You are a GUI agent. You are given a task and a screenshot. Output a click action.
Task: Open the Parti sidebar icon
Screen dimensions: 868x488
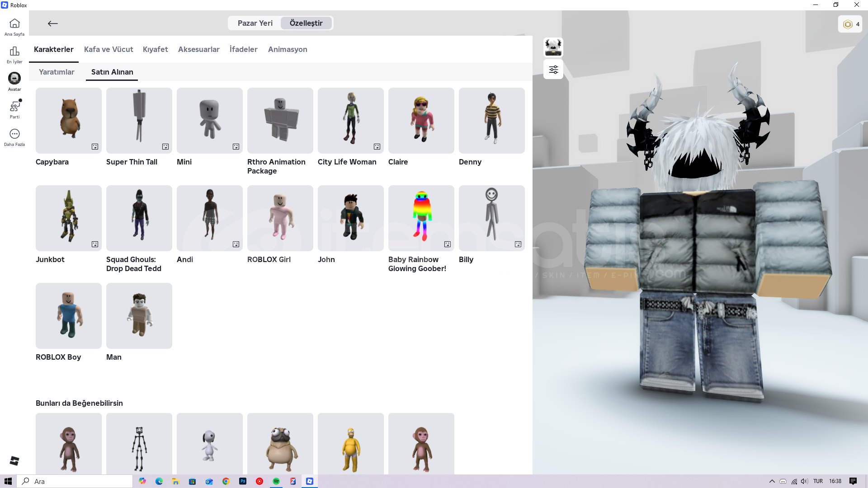coord(14,107)
